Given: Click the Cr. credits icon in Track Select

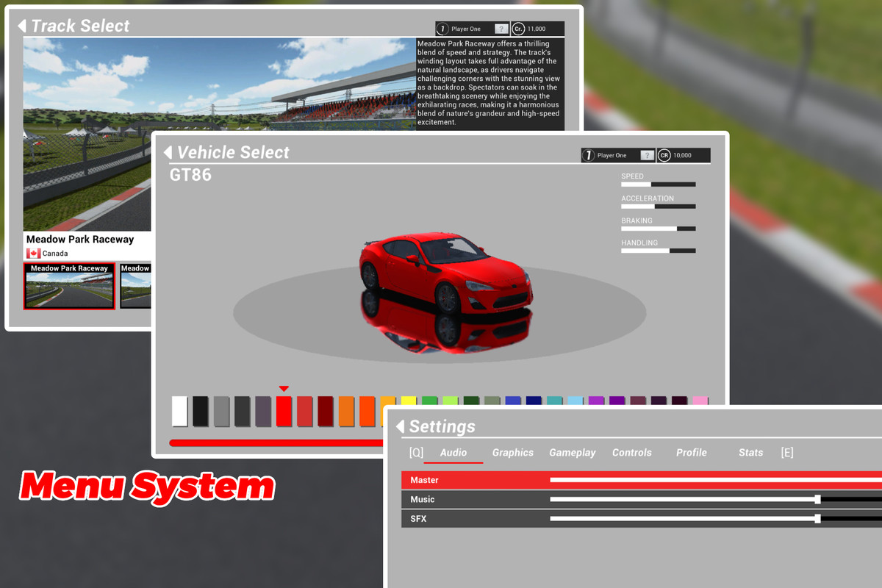Looking at the screenshot, I should (x=518, y=29).
